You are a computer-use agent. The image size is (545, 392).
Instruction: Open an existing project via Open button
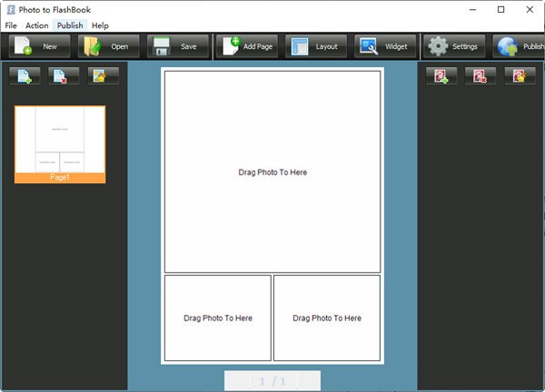[107, 46]
